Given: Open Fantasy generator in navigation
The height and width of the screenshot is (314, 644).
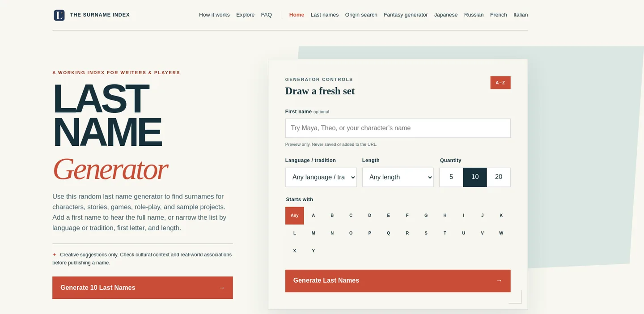Looking at the screenshot, I should 406,15.
